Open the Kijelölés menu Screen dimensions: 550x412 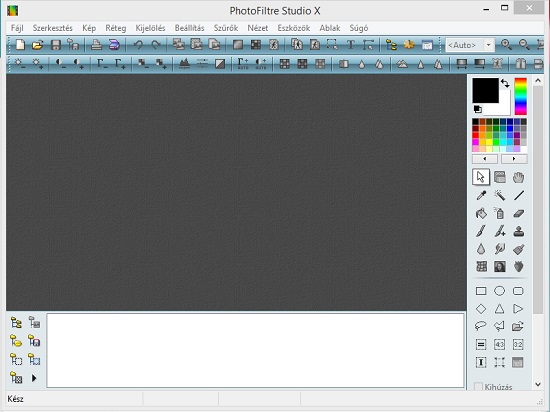150,28
